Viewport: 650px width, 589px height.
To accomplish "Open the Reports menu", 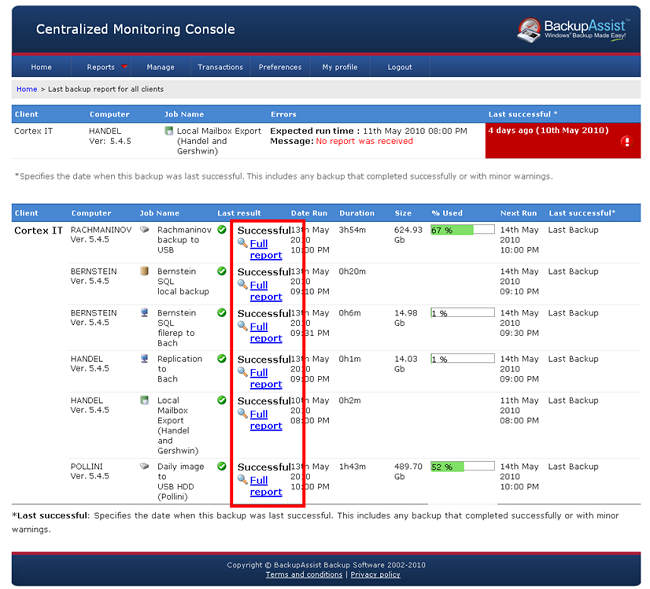I will pos(100,67).
